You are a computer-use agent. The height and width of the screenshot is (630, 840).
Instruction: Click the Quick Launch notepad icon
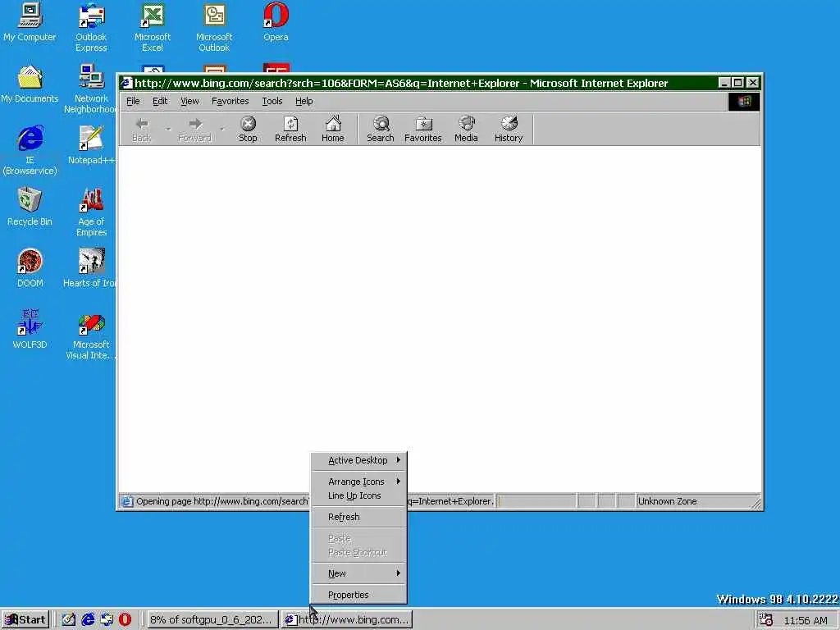69,620
